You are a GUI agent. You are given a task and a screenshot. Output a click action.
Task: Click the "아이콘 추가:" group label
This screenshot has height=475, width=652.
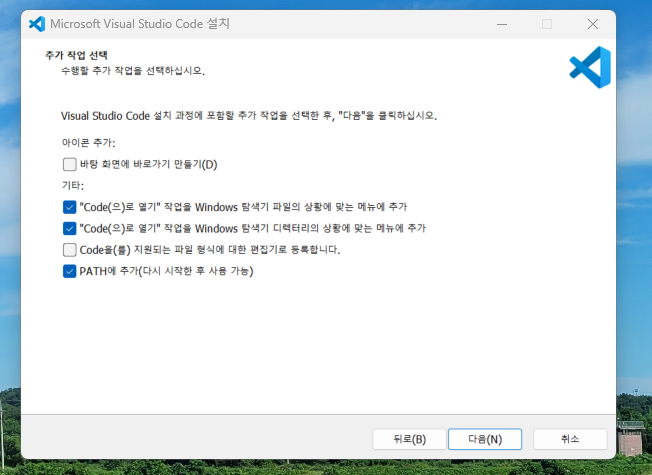(89, 143)
